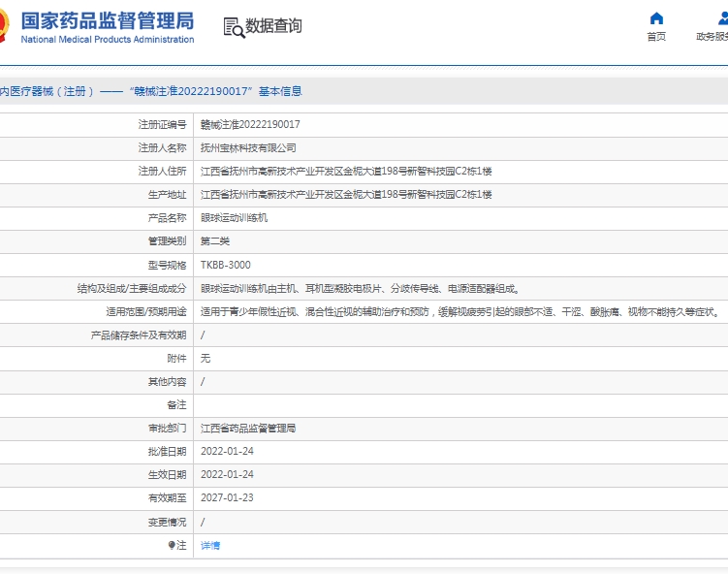This screenshot has height=574, width=728.
Task: Click the 无 value in the 附件 row
Action: (206, 358)
